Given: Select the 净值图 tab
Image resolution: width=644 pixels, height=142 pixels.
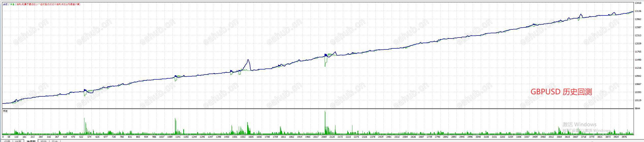Looking at the screenshot, I should tap(31, 141).
